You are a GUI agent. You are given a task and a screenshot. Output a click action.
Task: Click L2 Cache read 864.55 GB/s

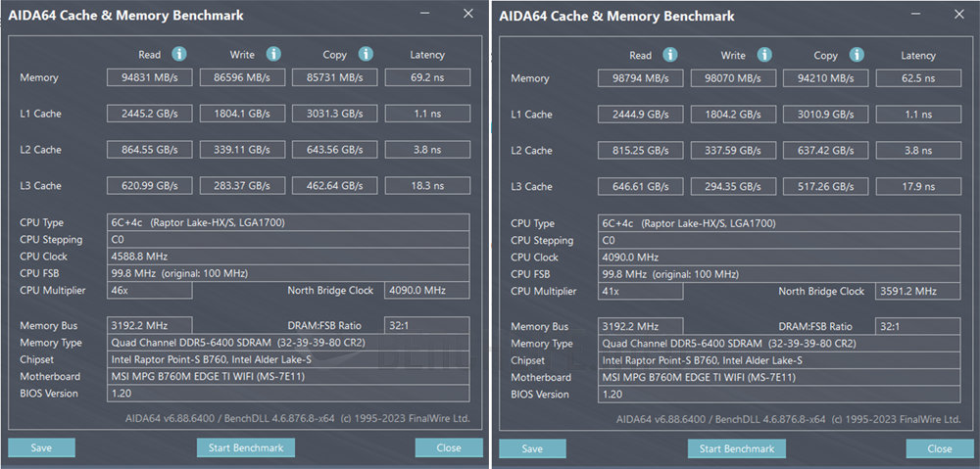149,150
